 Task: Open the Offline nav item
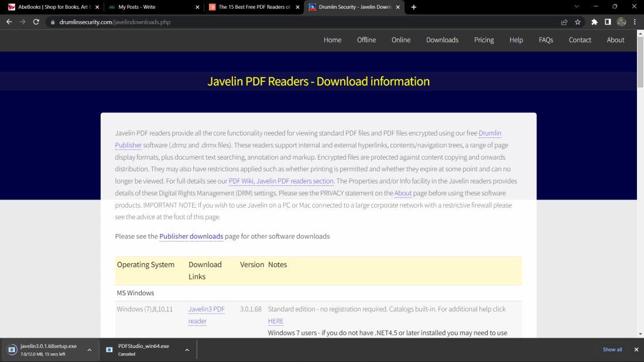366,40
